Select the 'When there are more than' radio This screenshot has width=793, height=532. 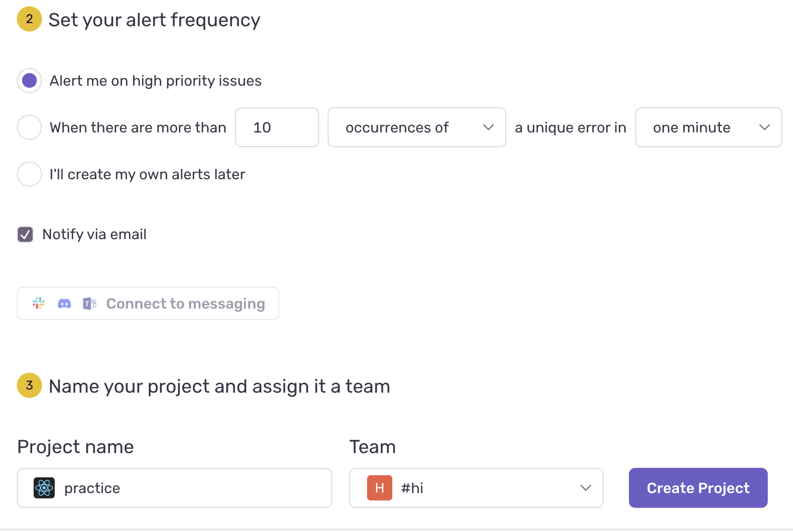pos(29,127)
